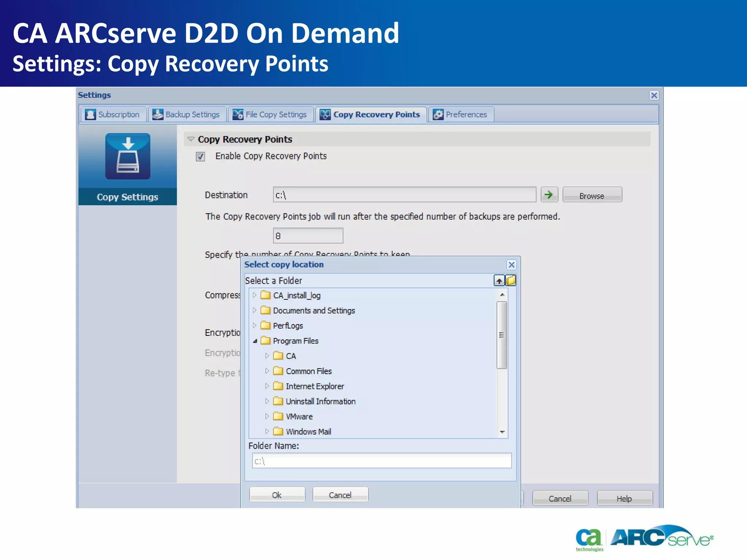Click the Browse button
Screen dimensions: 747x560
click(x=592, y=195)
